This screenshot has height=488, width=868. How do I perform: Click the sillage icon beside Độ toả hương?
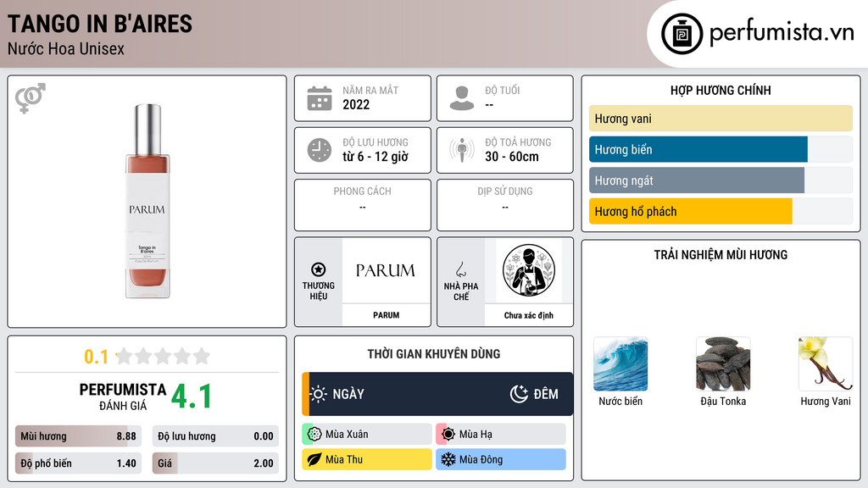(x=462, y=150)
